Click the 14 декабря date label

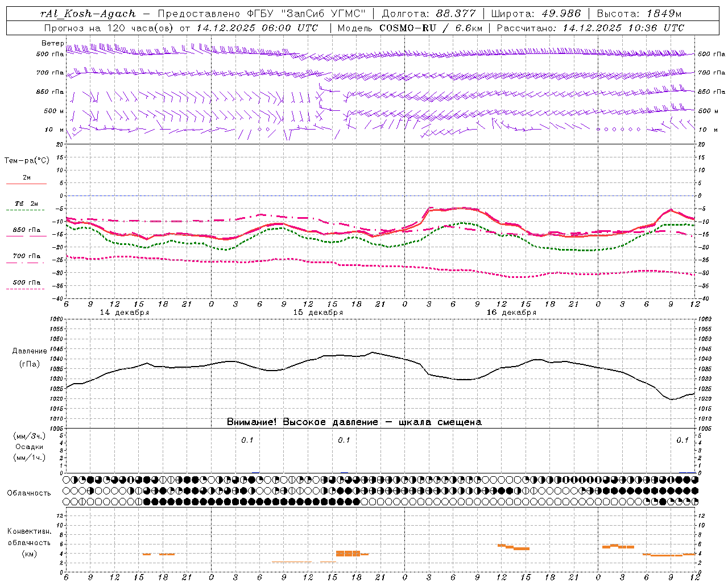pyautogui.click(x=125, y=313)
